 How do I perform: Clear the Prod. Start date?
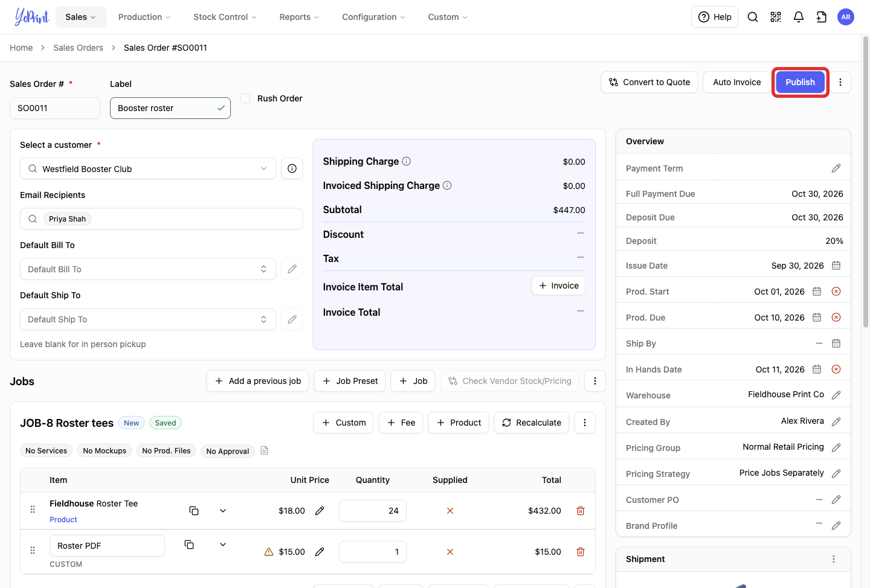(x=836, y=292)
